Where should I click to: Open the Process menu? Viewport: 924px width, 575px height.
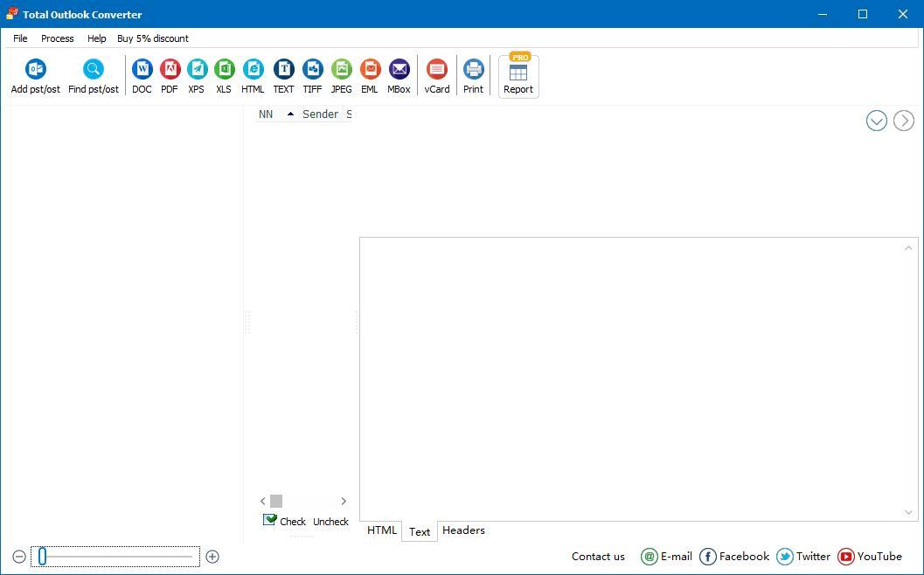click(x=57, y=38)
